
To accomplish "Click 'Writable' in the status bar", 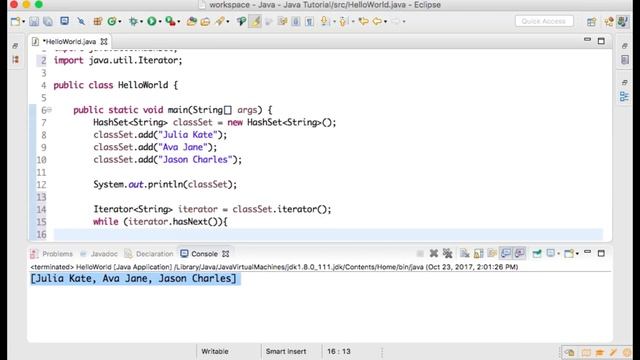I will (215, 351).
